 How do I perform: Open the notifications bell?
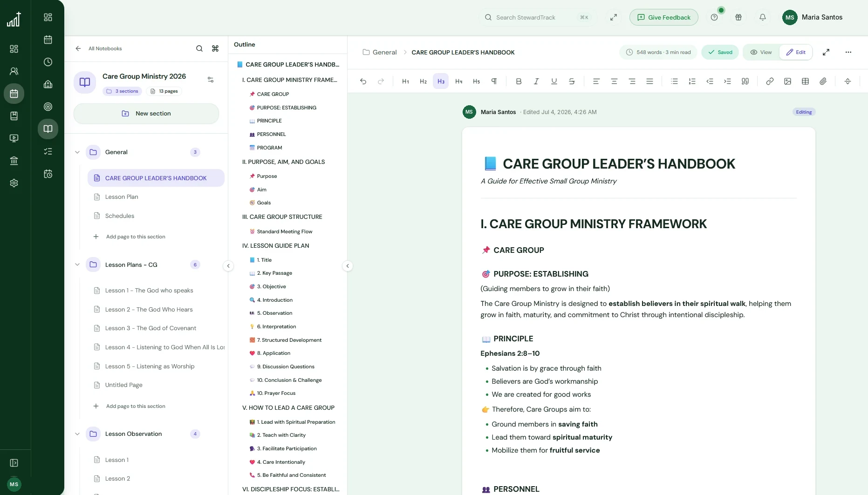[763, 17]
